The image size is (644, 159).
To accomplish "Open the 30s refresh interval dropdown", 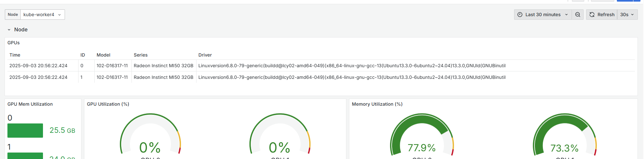I will [x=627, y=15].
